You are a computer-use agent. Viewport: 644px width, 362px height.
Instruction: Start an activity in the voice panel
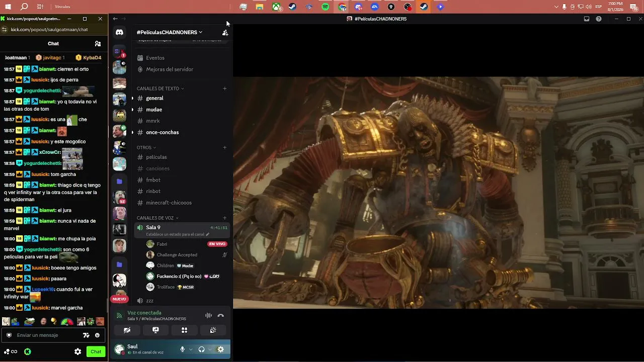tap(184, 330)
